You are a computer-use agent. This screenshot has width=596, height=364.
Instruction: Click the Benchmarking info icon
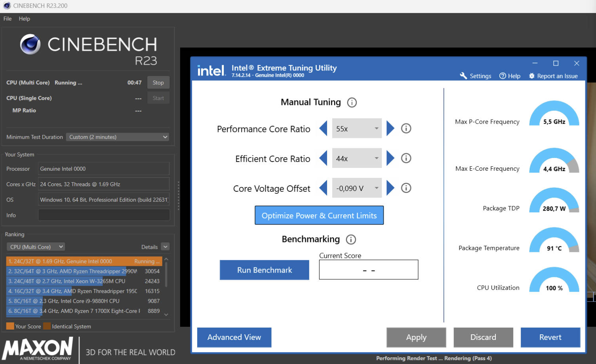point(351,240)
